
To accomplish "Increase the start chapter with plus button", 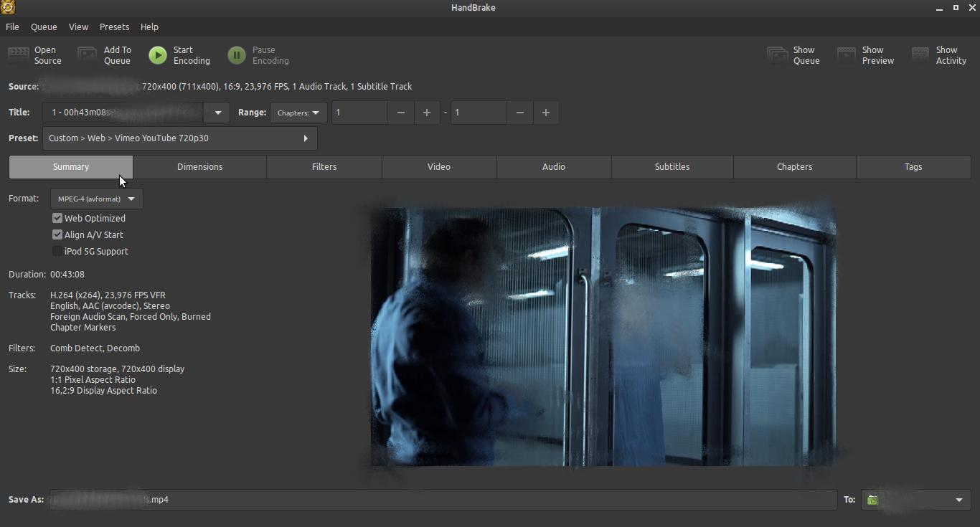I will [x=427, y=113].
